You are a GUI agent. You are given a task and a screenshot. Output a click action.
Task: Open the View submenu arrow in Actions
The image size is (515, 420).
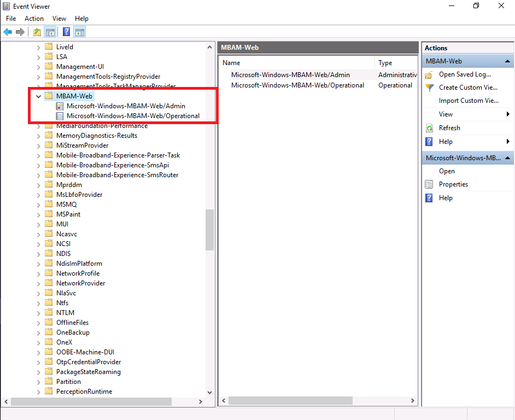pyautogui.click(x=508, y=114)
